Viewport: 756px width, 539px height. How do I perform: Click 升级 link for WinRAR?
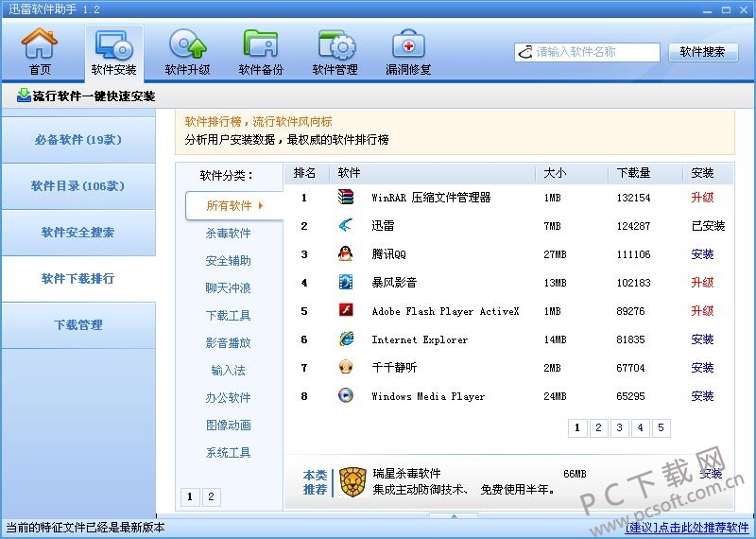702,198
